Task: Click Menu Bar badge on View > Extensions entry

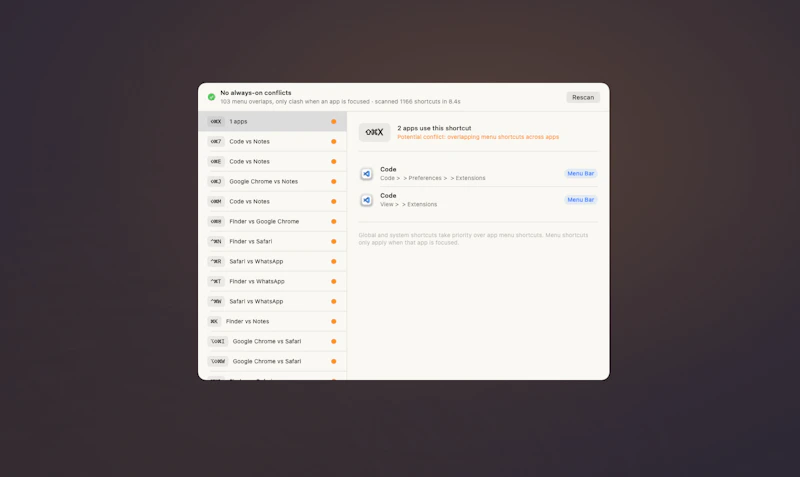Action: [x=581, y=200]
